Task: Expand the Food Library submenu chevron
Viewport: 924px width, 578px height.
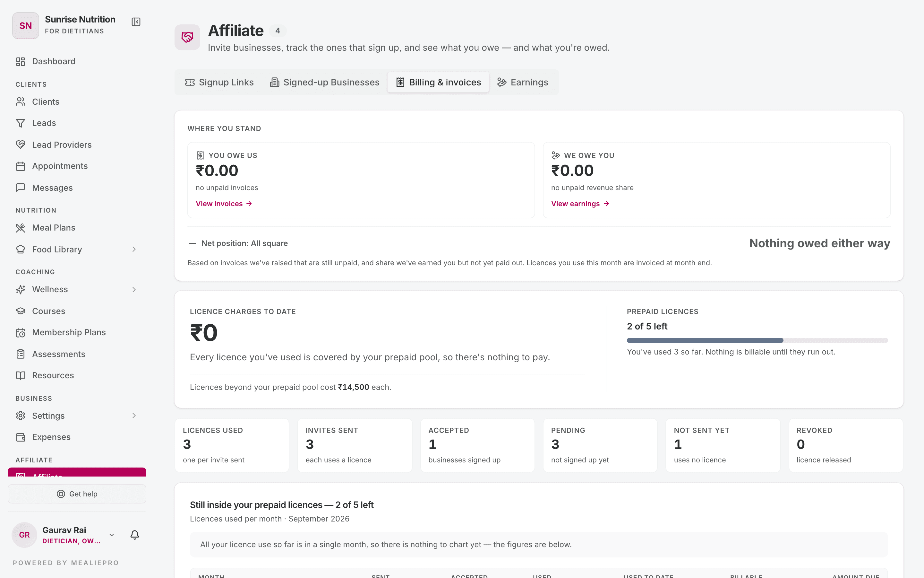Action: pyautogui.click(x=134, y=249)
